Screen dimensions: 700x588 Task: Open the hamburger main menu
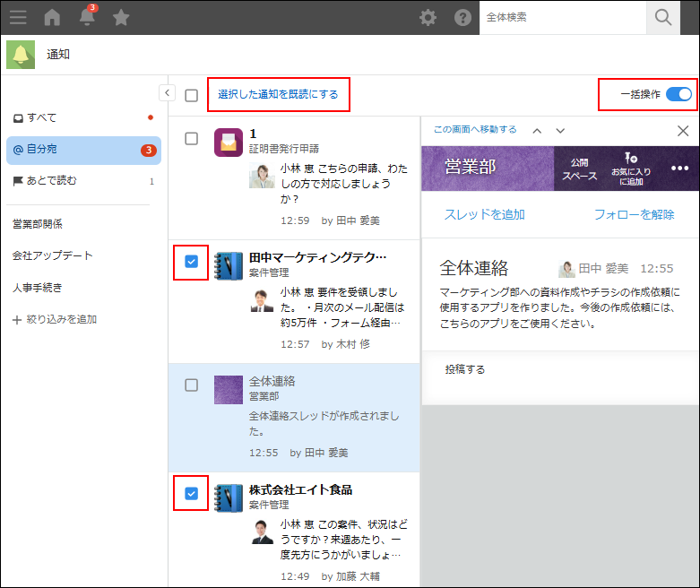coord(18,17)
